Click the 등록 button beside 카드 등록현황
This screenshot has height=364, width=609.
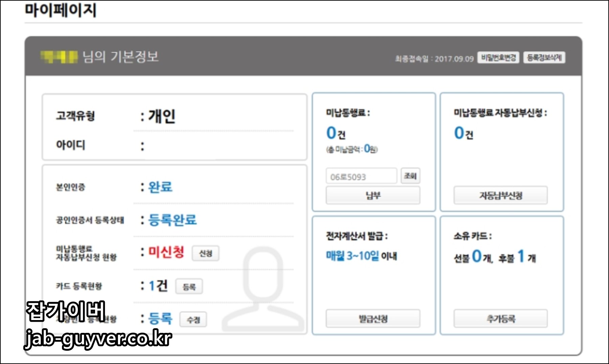point(189,287)
